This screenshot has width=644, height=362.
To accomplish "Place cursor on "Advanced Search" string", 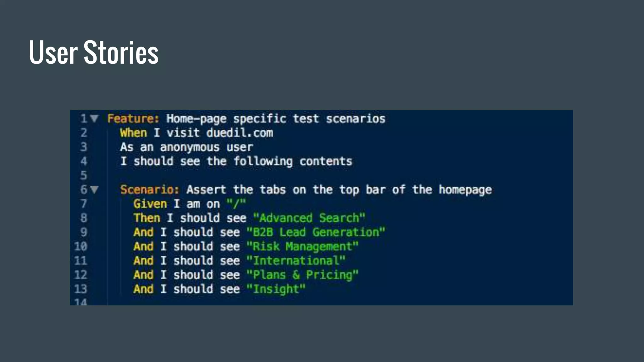I will [x=309, y=218].
